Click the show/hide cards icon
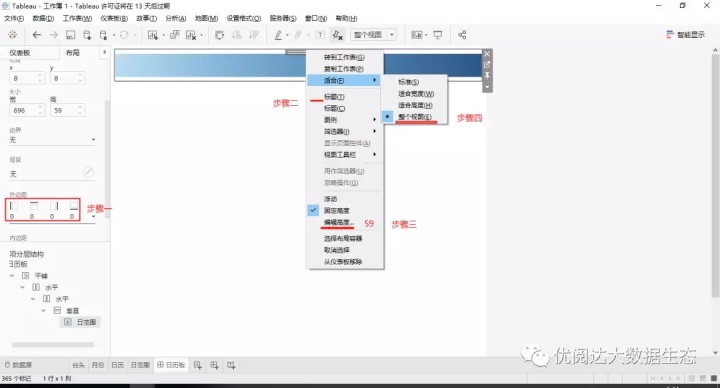The width and height of the screenshot is (720, 388). (x=416, y=35)
